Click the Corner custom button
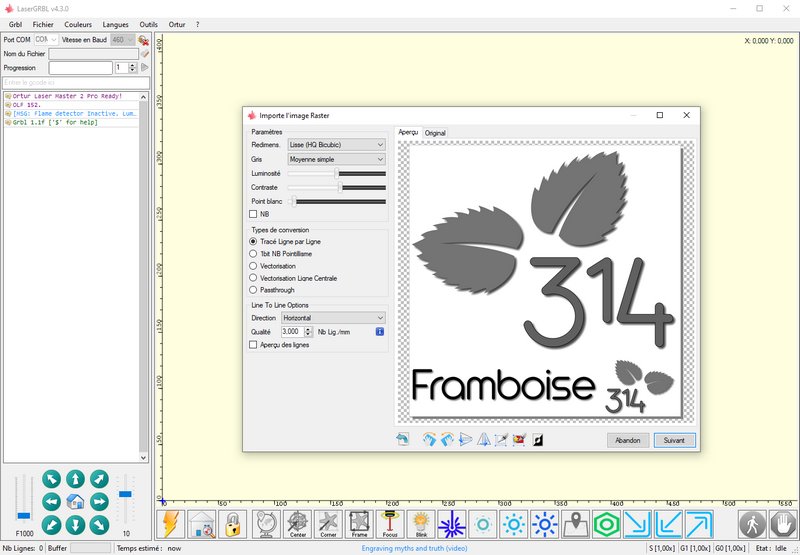Viewport: 800px width, 555px height. click(328, 524)
